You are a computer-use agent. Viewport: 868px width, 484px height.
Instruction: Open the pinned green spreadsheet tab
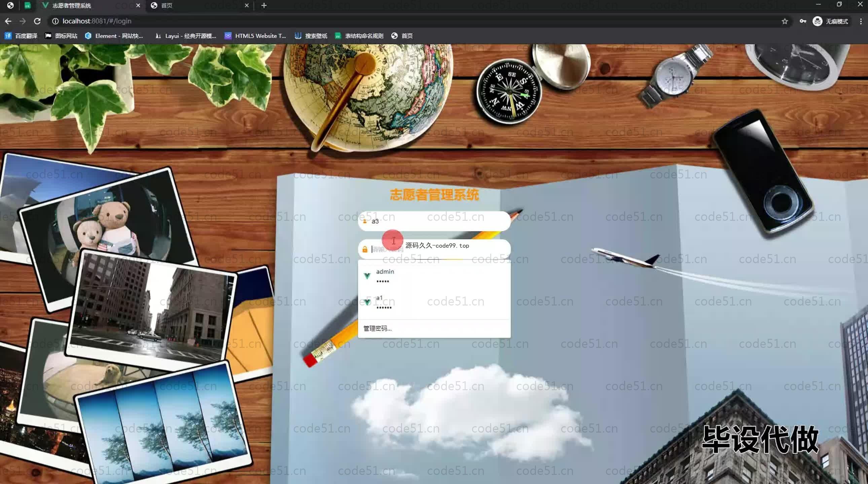(x=28, y=5)
